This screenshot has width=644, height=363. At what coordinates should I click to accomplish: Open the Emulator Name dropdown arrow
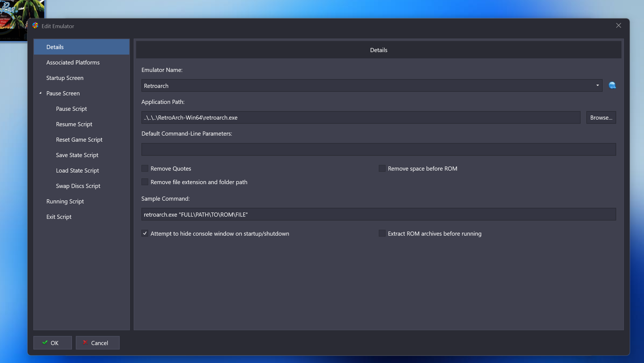pos(597,85)
